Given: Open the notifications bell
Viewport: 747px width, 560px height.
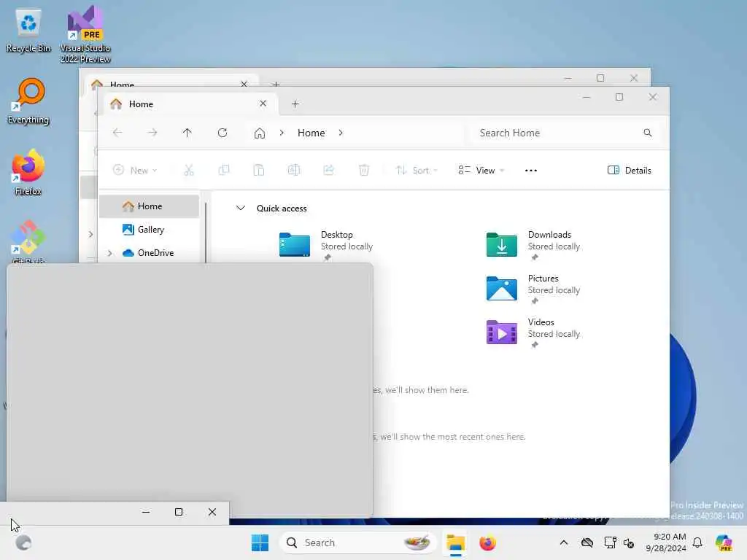Looking at the screenshot, I should coord(697,542).
